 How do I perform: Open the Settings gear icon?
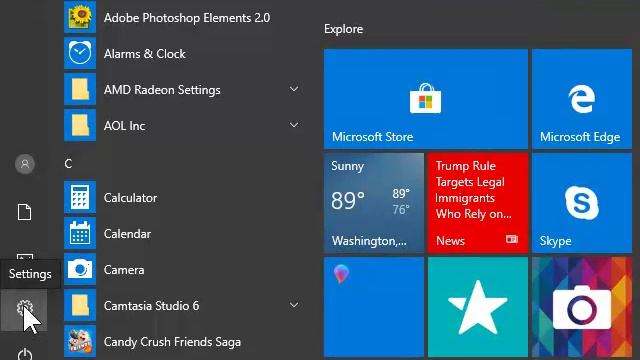[24, 309]
